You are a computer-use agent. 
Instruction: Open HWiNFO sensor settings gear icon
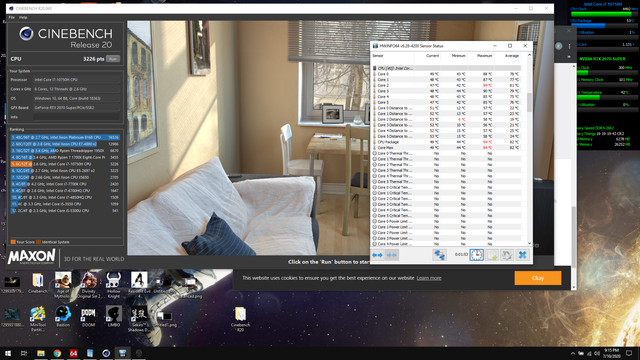pos(507,255)
